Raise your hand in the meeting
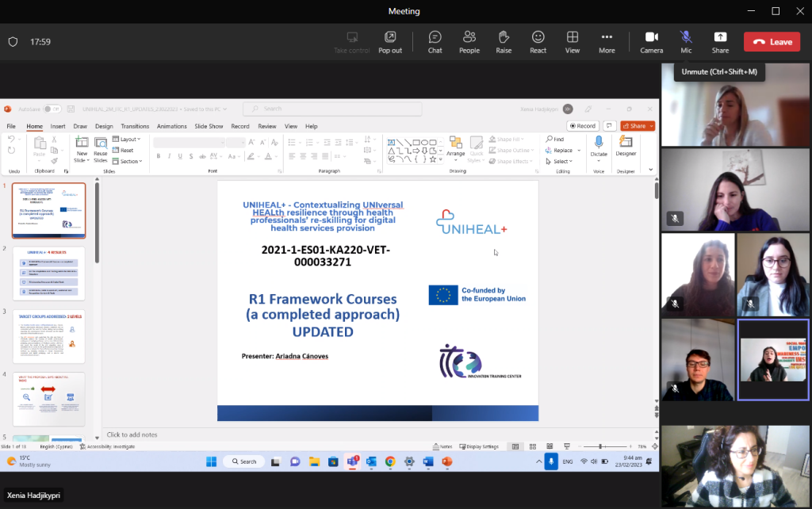 pyautogui.click(x=504, y=42)
